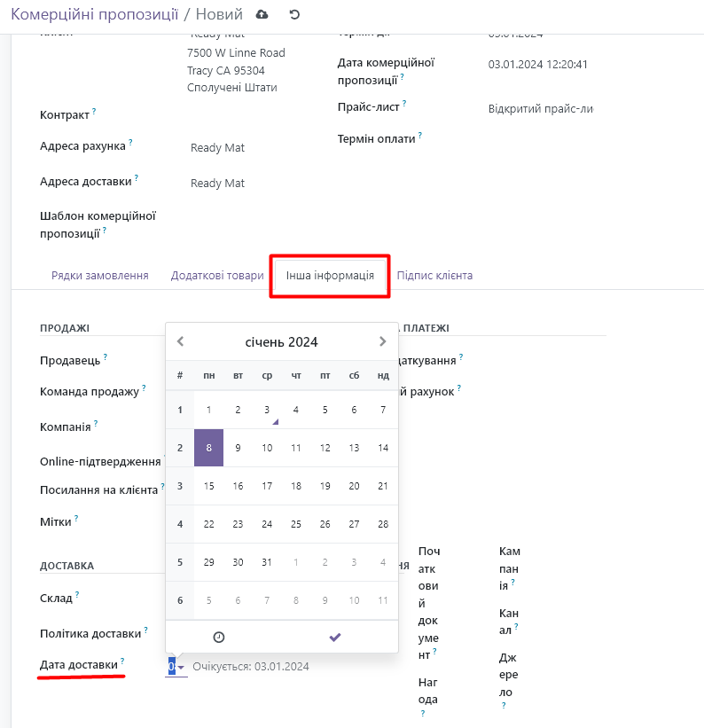
Task: Click the Адреса рахунка Ready Mat field
Action: [x=218, y=148]
